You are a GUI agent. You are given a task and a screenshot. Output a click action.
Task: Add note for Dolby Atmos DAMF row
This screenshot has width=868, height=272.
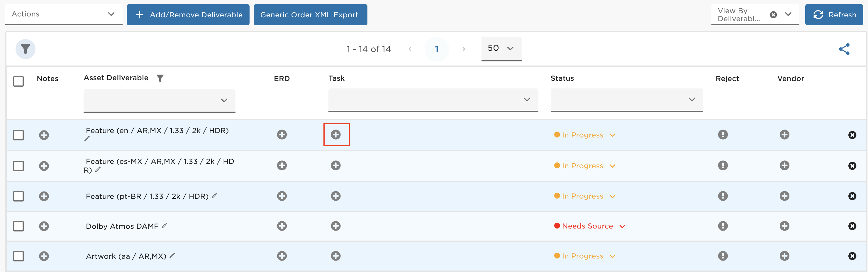(x=44, y=226)
